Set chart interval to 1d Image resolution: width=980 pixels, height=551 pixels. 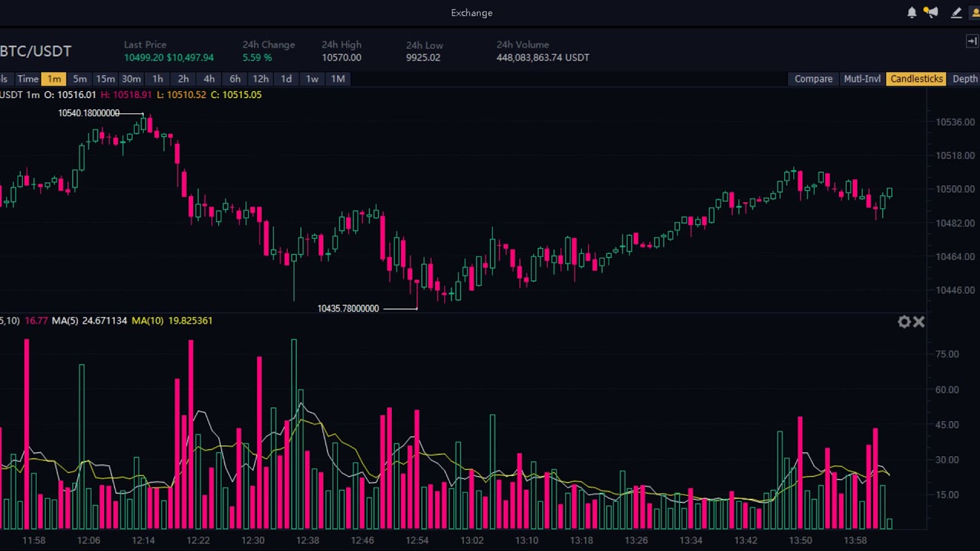coord(286,79)
